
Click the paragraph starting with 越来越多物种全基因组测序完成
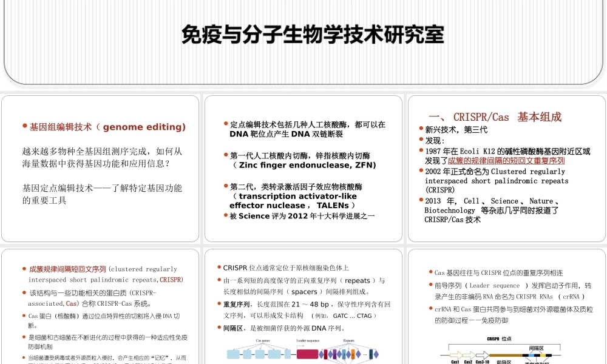coord(102,157)
